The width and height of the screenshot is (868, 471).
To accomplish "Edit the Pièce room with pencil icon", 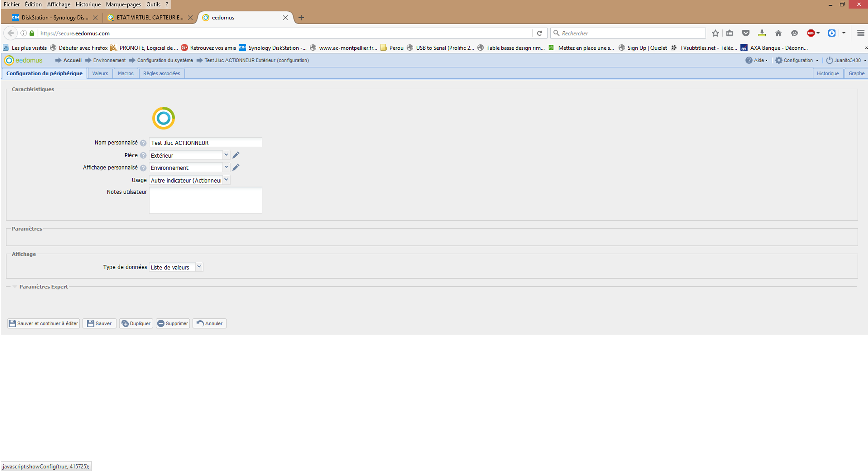I will coord(236,155).
